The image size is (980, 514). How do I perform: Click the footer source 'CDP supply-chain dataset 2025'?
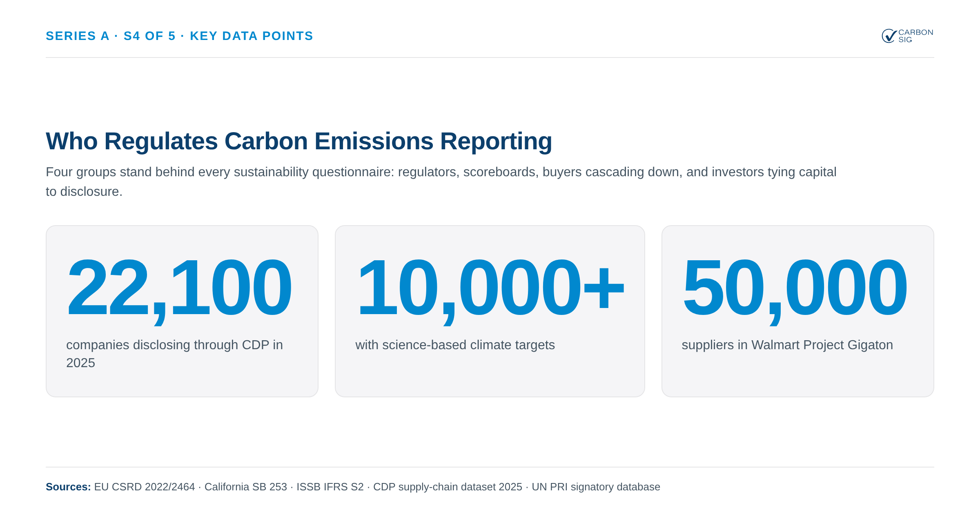point(448,487)
